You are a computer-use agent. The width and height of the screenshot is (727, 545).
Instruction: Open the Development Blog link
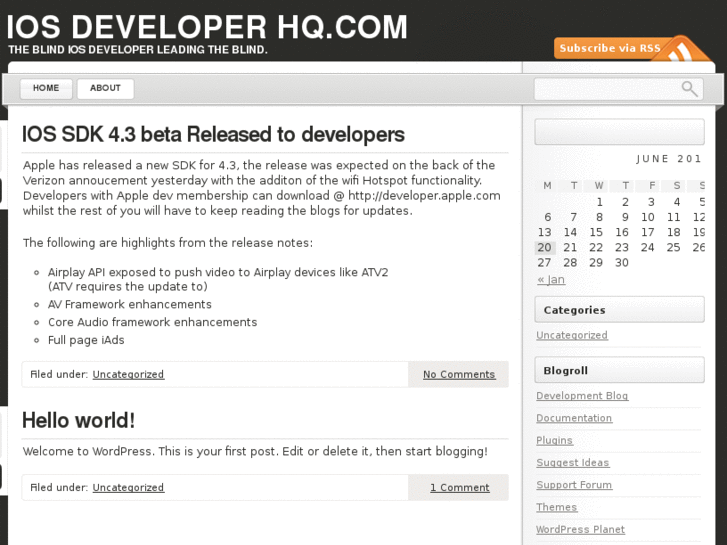[x=582, y=396]
